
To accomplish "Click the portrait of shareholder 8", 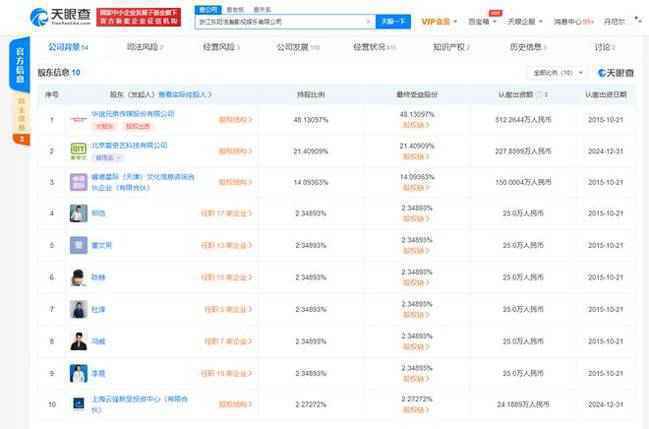I will click(x=79, y=341).
